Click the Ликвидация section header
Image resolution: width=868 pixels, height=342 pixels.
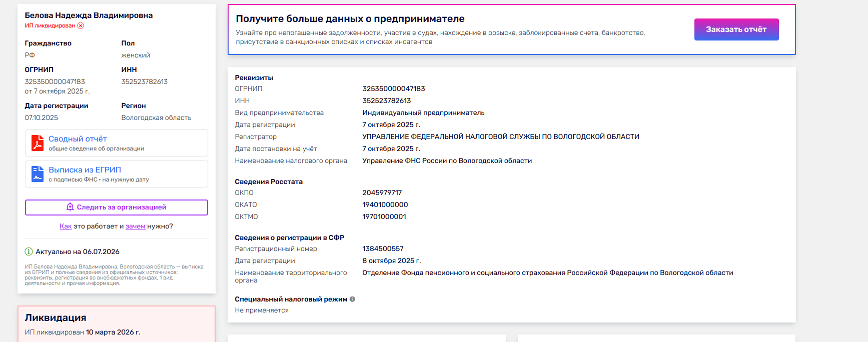click(x=56, y=317)
